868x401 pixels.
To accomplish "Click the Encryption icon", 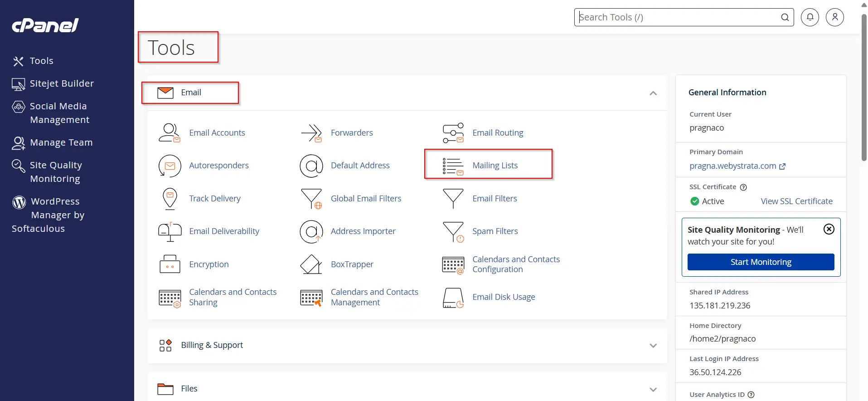I will coord(170,264).
